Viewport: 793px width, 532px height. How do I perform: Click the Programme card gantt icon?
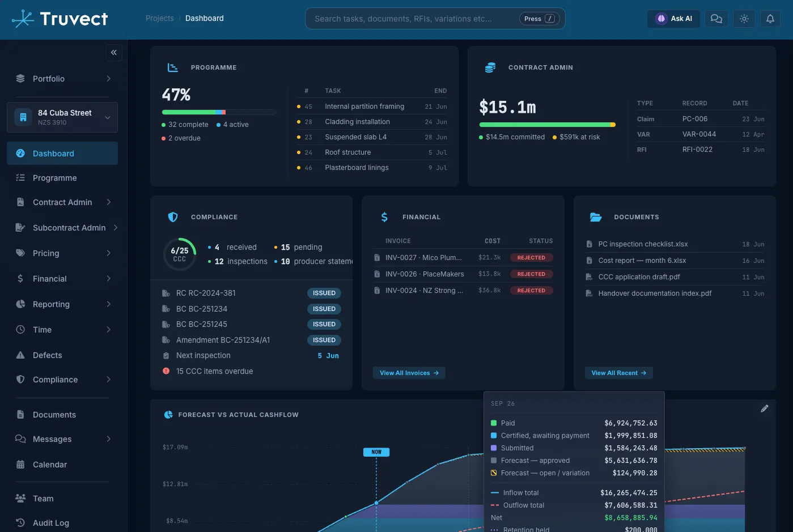coord(173,67)
